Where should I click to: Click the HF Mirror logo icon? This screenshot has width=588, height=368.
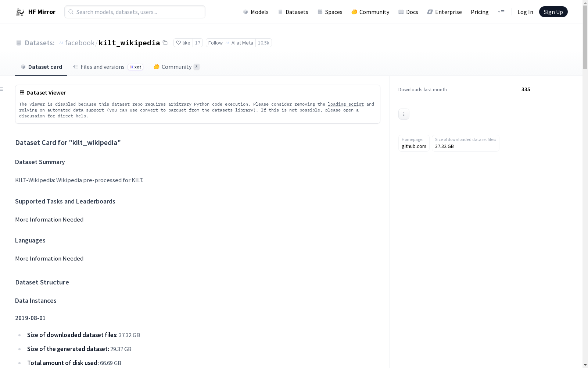point(20,12)
